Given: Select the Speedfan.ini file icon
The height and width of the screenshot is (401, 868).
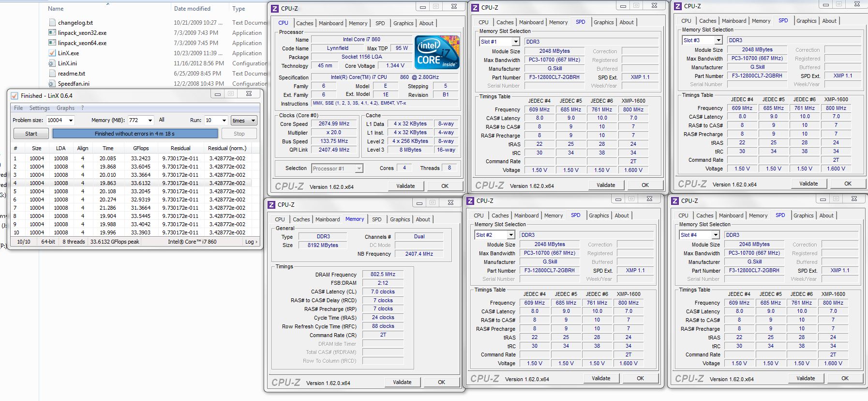Looking at the screenshot, I should [x=52, y=83].
